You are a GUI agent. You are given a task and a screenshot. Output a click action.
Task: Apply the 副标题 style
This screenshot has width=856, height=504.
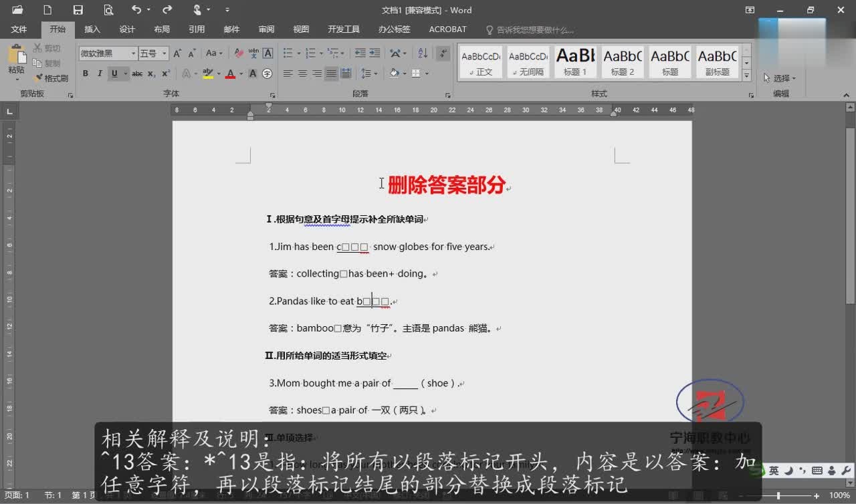(718, 62)
